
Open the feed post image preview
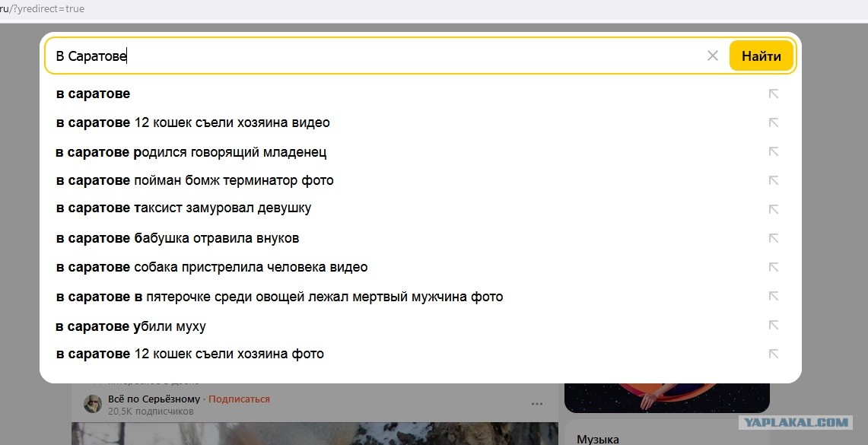tap(314, 434)
